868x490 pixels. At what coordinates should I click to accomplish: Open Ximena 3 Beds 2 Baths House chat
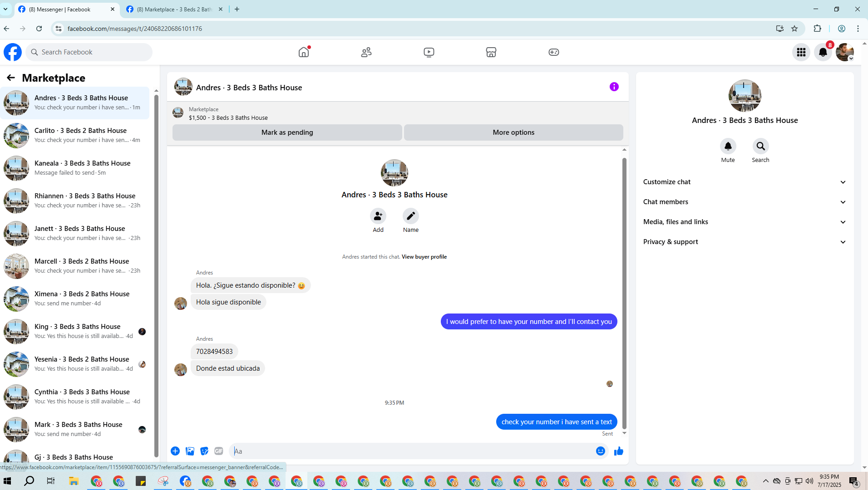75,299
